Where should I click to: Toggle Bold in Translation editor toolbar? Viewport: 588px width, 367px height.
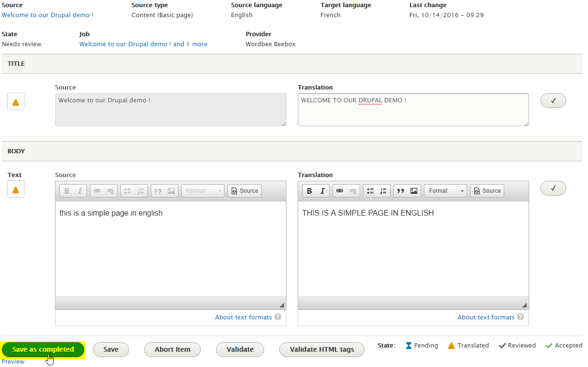[309, 191]
